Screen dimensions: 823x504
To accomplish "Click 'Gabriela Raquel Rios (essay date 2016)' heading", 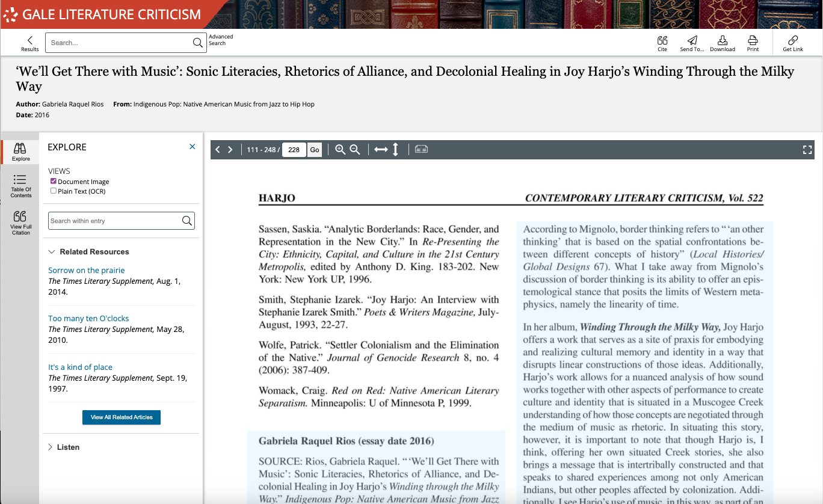I will (346, 441).
